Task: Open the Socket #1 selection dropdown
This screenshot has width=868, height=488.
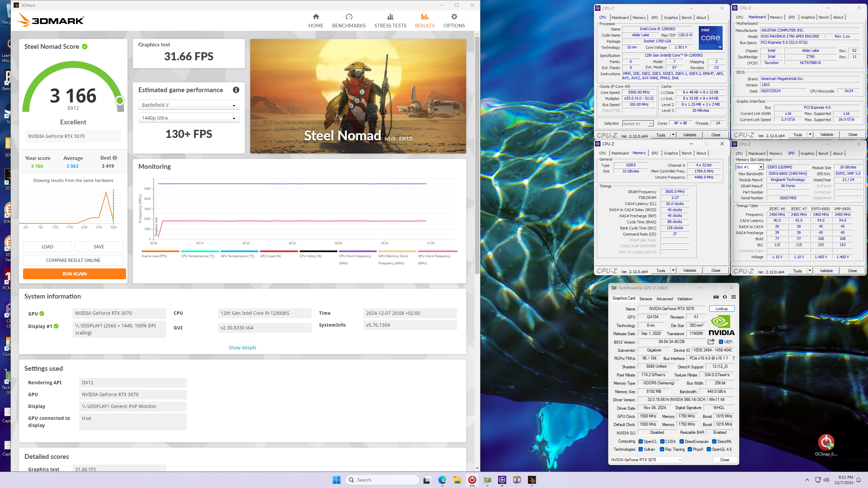Action: [638, 124]
